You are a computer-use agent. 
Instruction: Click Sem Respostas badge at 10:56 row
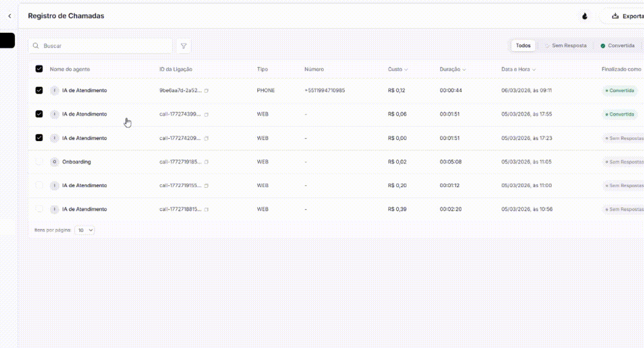(x=623, y=209)
